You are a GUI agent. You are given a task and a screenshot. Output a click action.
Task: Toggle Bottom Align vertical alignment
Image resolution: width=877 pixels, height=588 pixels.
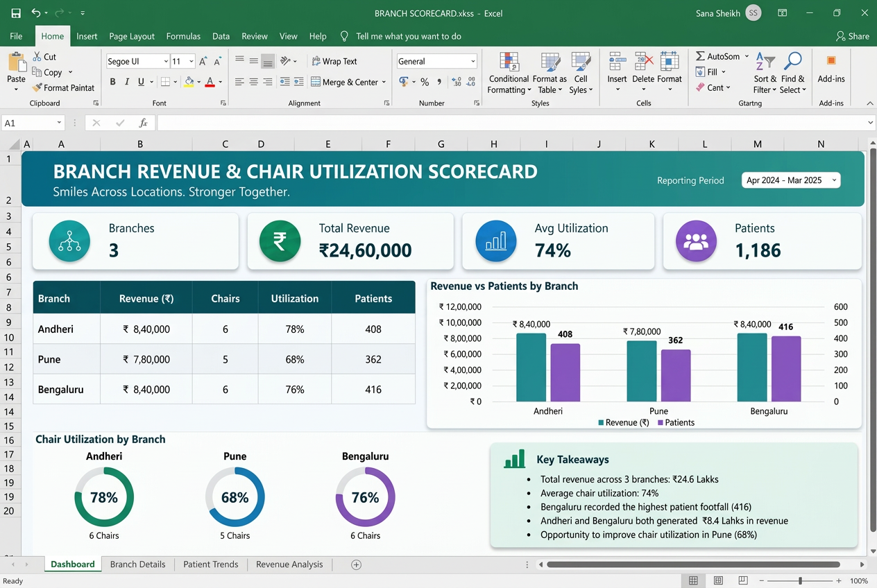(268, 61)
